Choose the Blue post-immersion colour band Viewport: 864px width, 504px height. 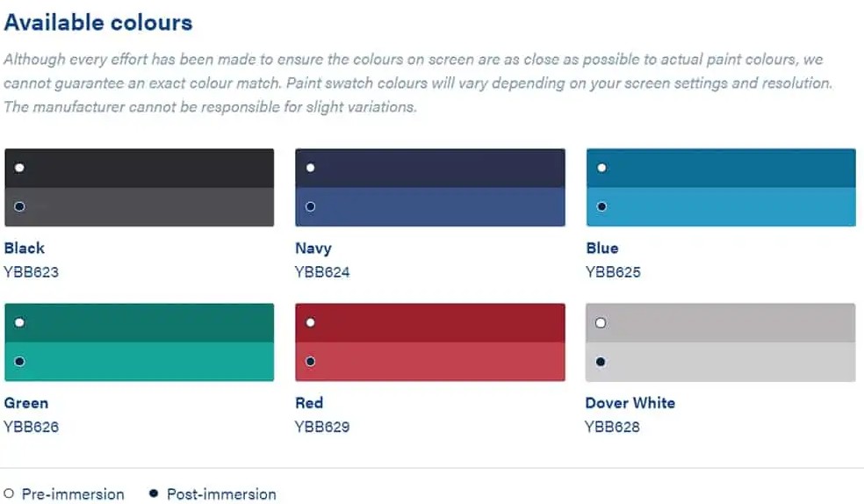coord(721,207)
